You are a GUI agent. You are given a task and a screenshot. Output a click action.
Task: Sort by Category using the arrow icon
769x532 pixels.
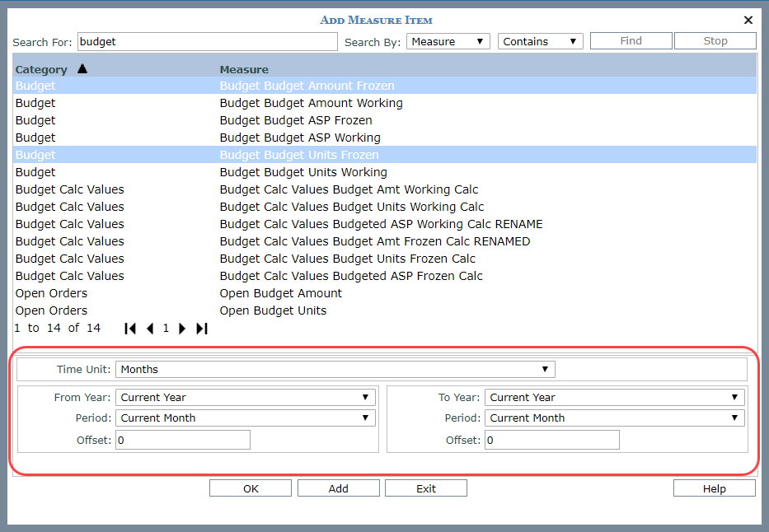pyautogui.click(x=82, y=69)
